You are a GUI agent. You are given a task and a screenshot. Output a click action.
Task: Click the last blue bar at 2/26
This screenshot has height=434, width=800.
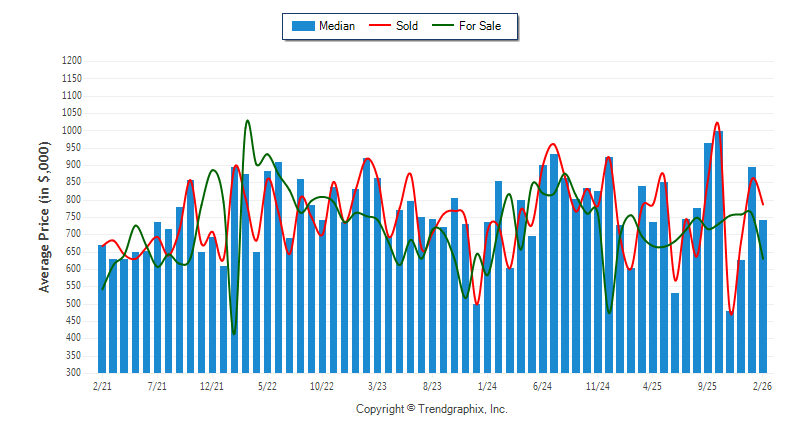pyautogui.click(x=763, y=296)
